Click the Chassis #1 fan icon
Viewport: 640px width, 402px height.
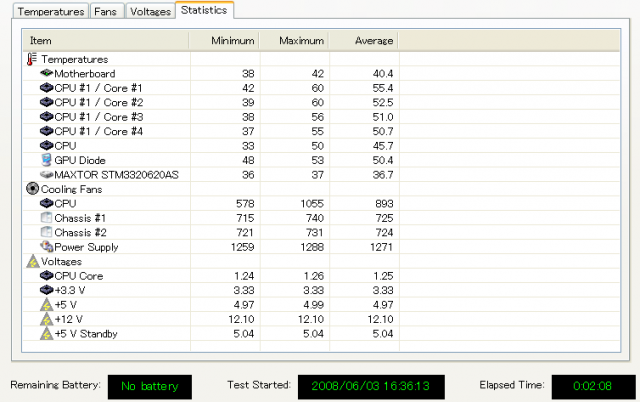(x=47, y=218)
